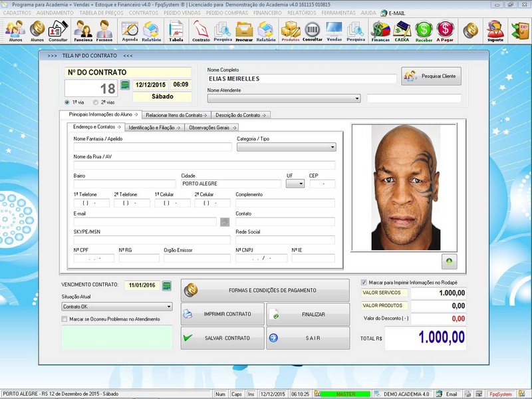The width and height of the screenshot is (532, 399).
Task: Select the 2ª vias radio option
Action: [96, 102]
